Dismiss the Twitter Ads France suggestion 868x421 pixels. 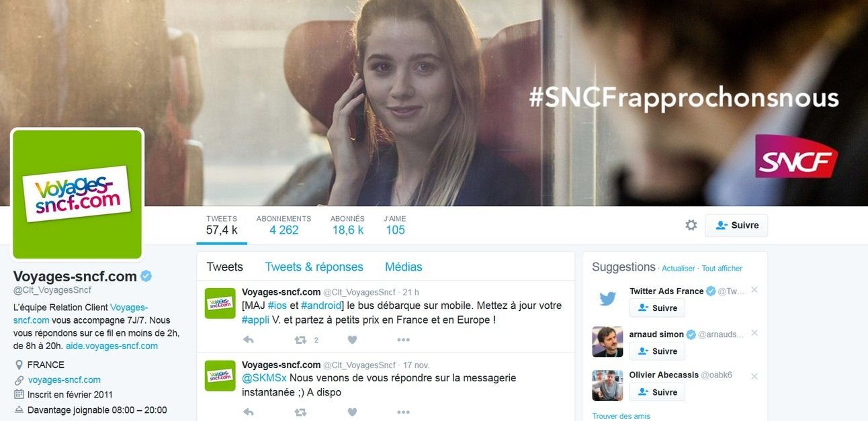click(x=754, y=290)
